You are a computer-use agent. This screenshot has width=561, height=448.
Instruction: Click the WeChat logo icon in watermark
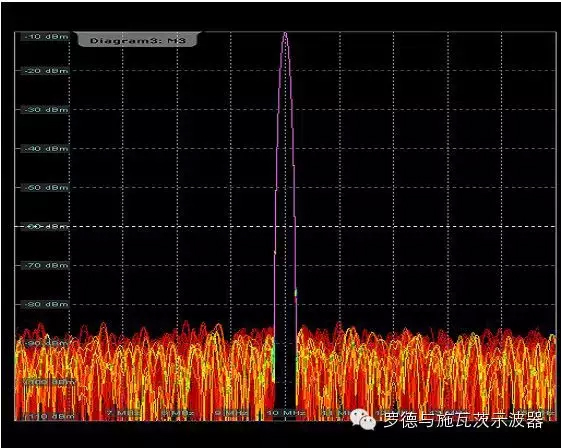coord(363,419)
